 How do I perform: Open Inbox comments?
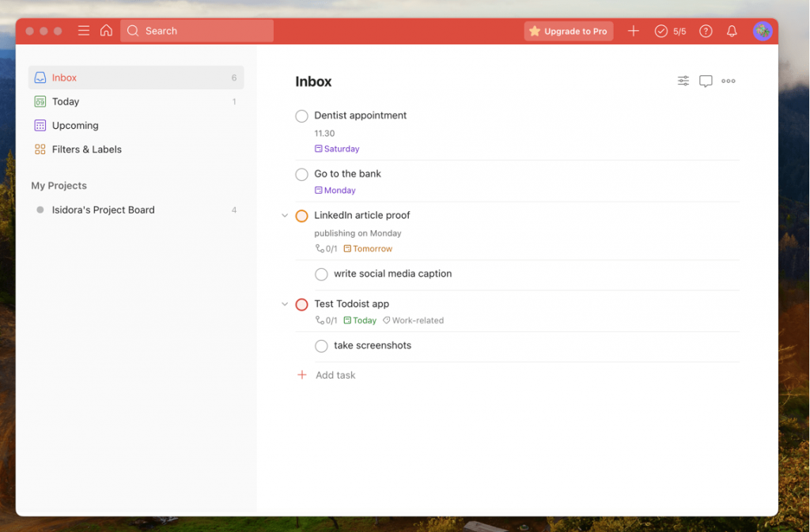coord(706,81)
